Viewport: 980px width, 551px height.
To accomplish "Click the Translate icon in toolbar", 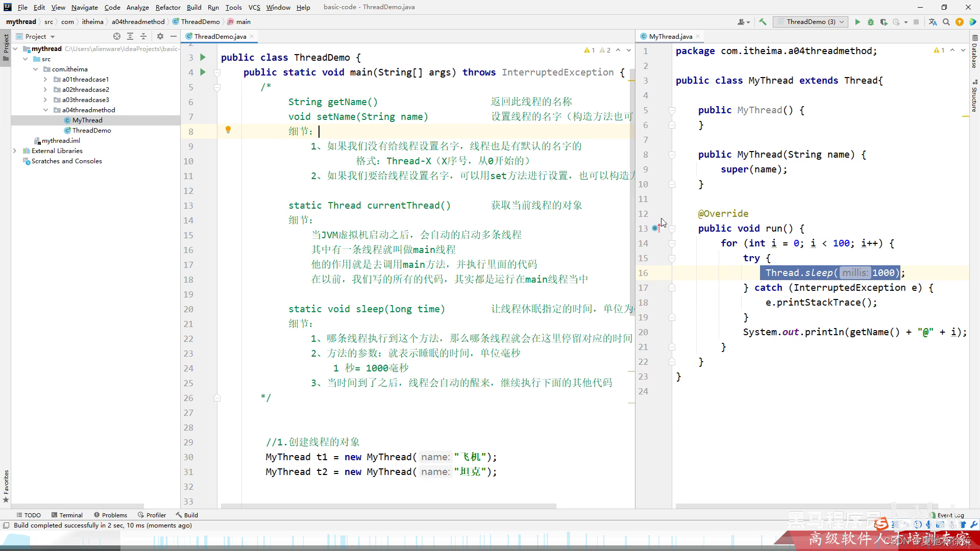I will point(933,22).
